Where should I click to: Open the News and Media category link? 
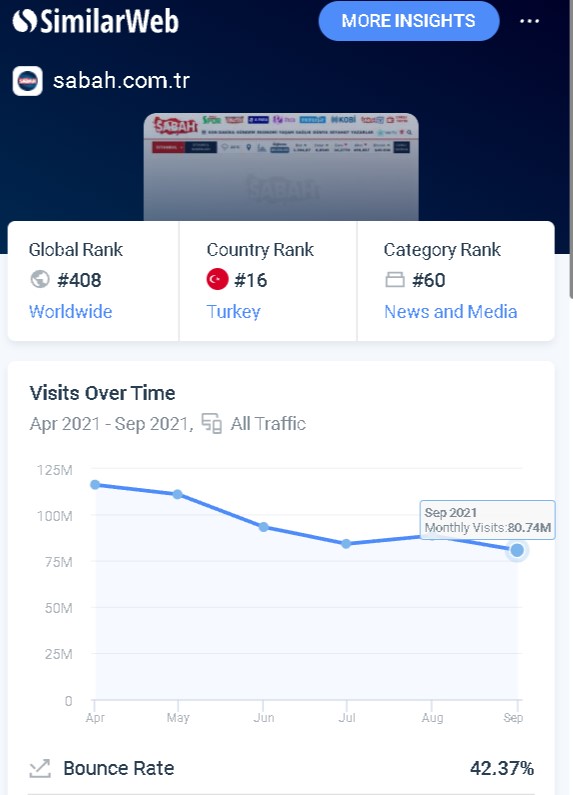click(450, 311)
